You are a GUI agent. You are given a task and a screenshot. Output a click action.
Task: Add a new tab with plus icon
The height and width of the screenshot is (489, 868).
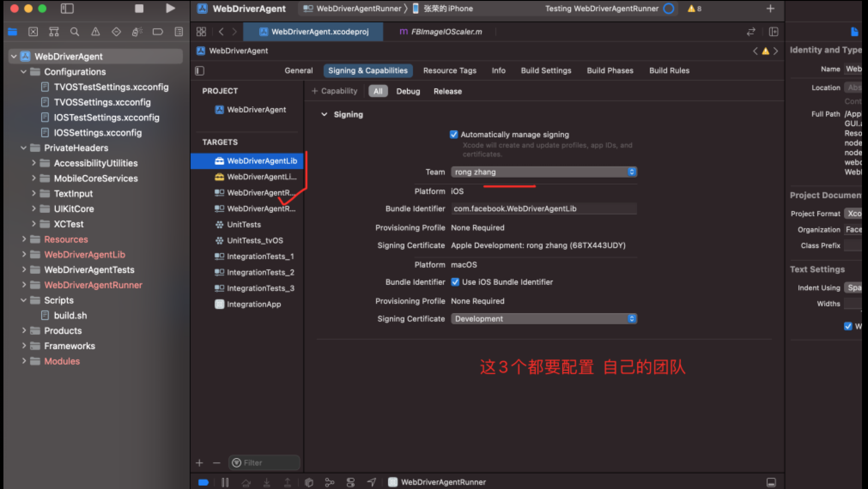tap(771, 9)
